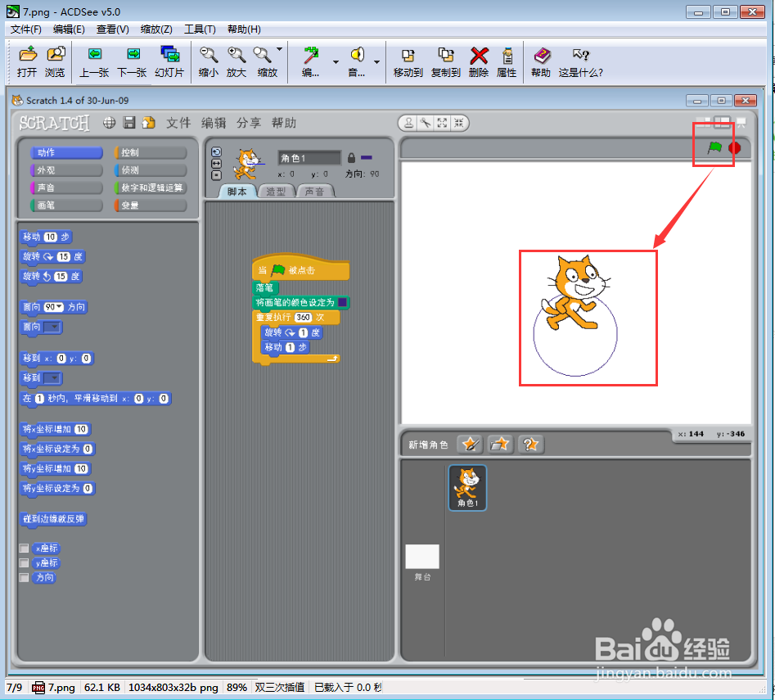Switch to the 造型 costumes tab
Screen dimensions: 775x700
click(276, 192)
